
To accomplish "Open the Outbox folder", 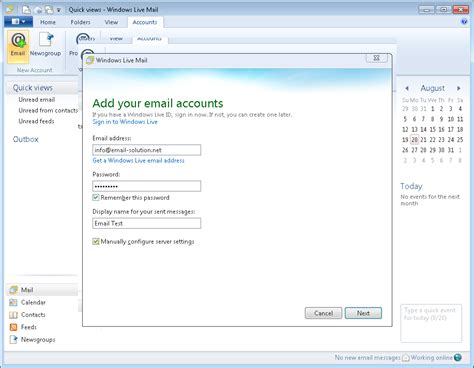I will [x=26, y=139].
